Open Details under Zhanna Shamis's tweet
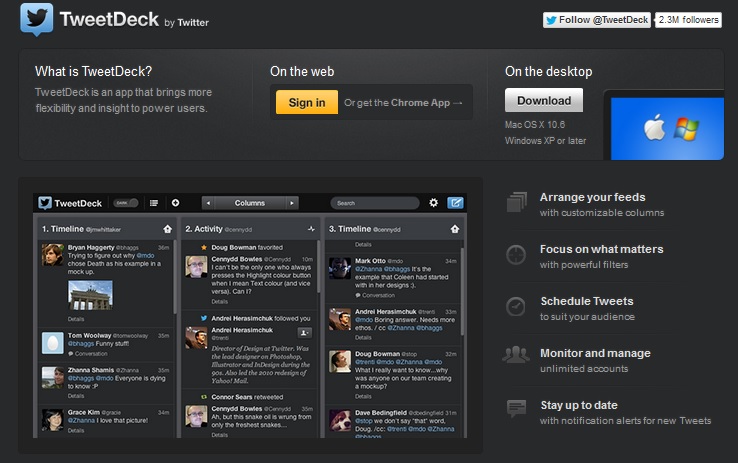This screenshot has height=463, width=738. (x=76, y=396)
